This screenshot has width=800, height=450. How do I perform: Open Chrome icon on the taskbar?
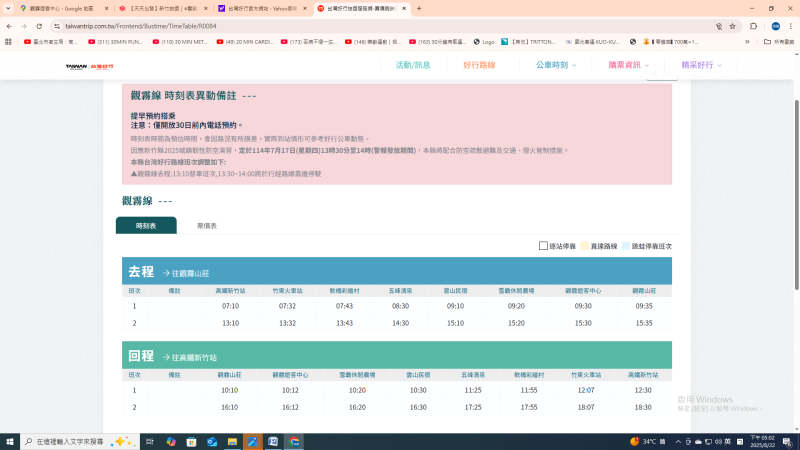[x=294, y=442]
